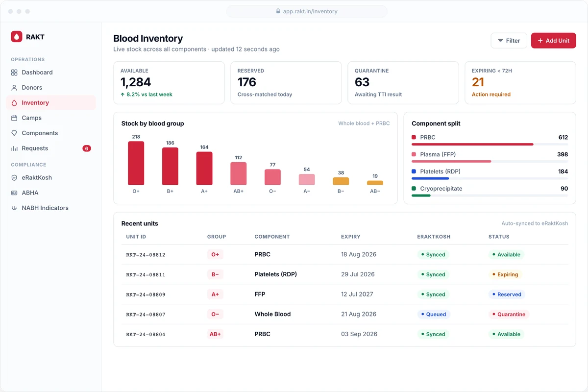Click the eRaktKosh shield icon

tap(14, 178)
